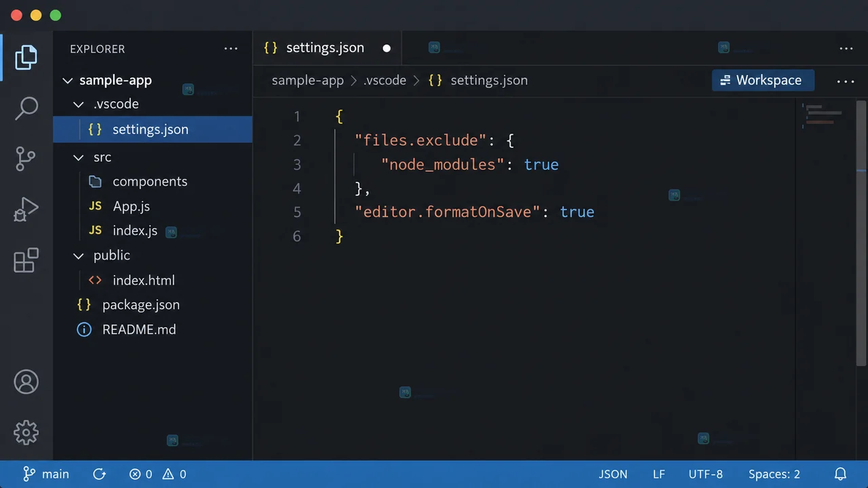Viewport: 868px width, 488px height.
Task: Collapse the src folder
Action: tap(79, 157)
